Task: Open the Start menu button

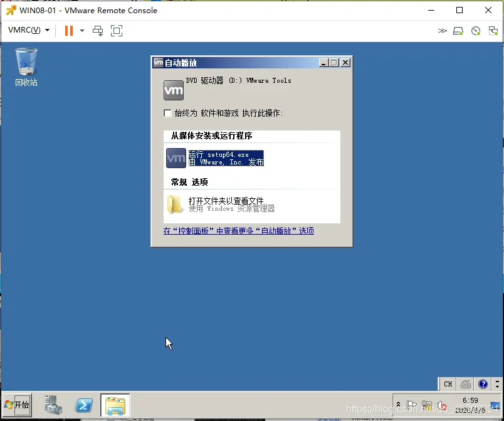Action: (x=18, y=405)
